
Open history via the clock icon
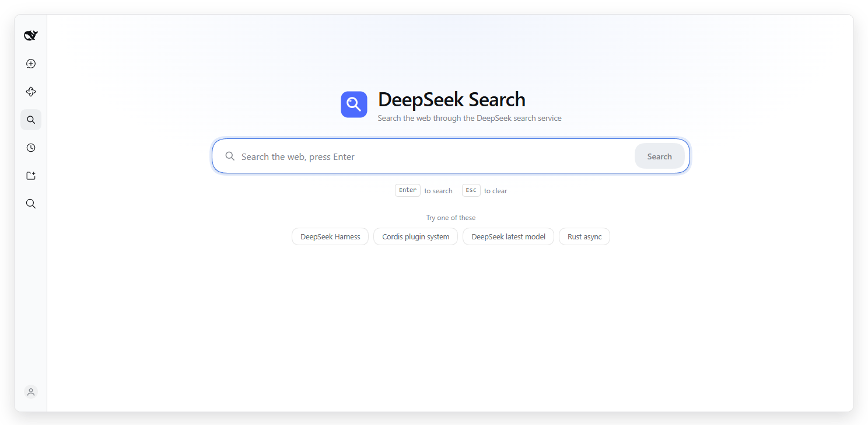click(31, 148)
